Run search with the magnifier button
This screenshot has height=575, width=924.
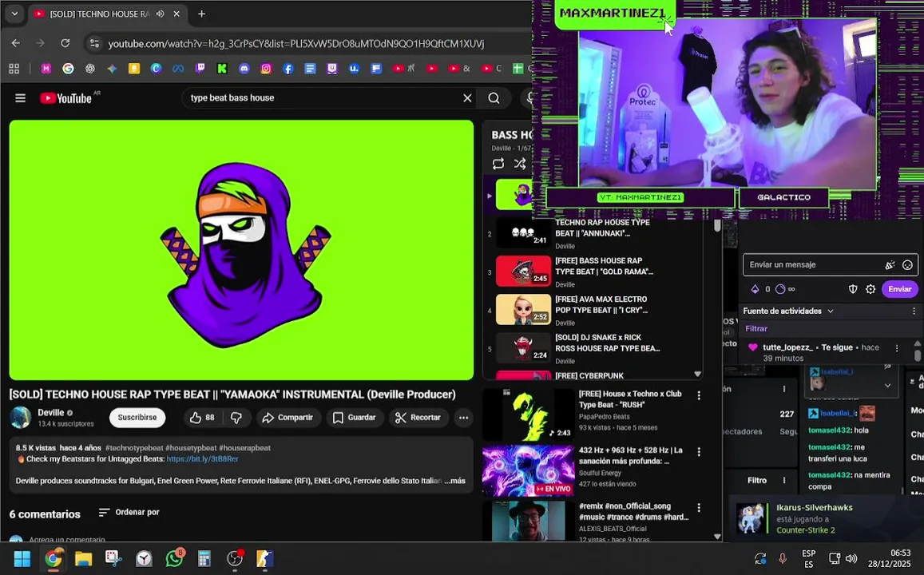[494, 97]
